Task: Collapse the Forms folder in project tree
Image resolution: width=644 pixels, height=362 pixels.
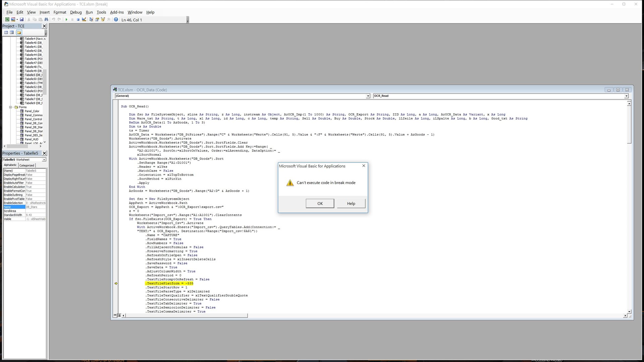Action: pyautogui.click(x=10, y=107)
